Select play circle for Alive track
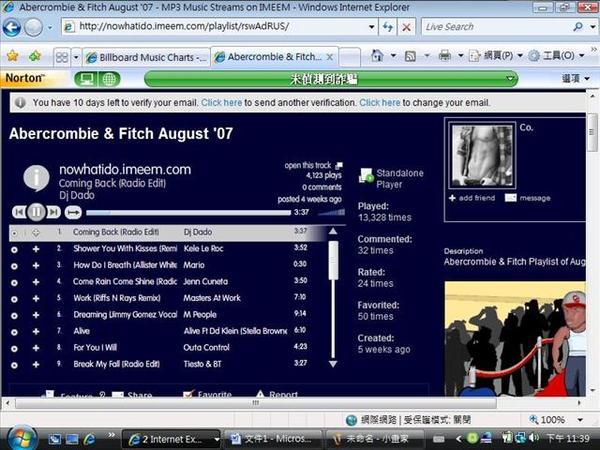This screenshot has height=450, width=600. 14,332
